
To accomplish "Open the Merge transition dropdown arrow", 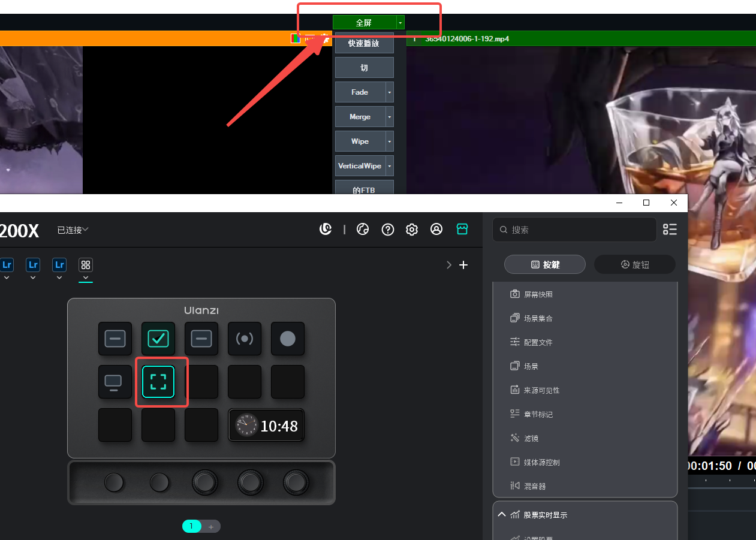I will 390,117.
